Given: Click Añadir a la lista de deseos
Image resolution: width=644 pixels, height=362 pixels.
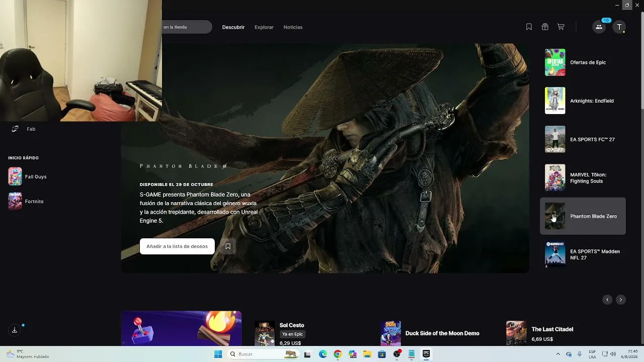Looking at the screenshot, I should pyautogui.click(x=177, y=246).
